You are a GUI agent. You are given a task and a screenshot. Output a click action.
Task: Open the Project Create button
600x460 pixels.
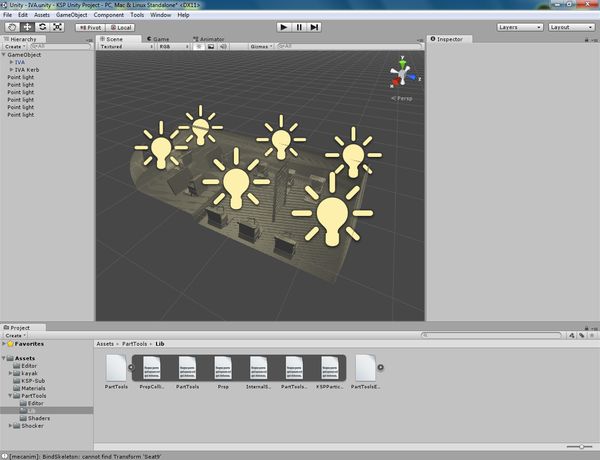[14, 335]
